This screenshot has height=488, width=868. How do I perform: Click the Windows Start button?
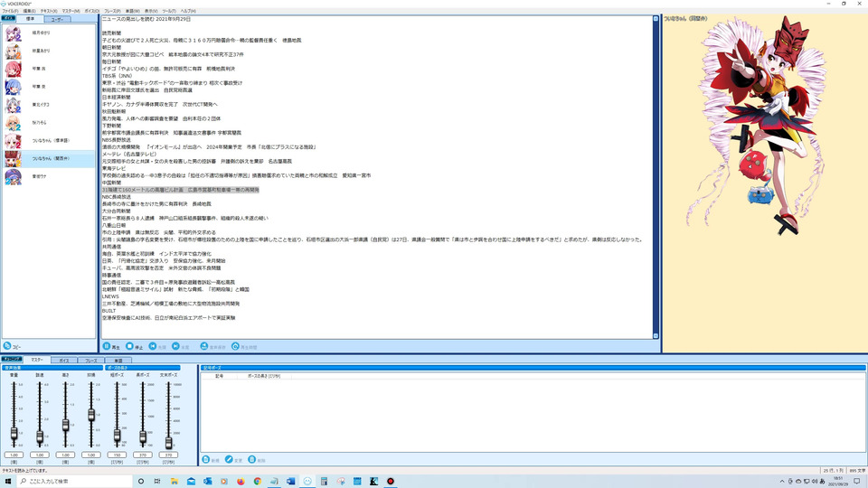[x=8, y=482]
